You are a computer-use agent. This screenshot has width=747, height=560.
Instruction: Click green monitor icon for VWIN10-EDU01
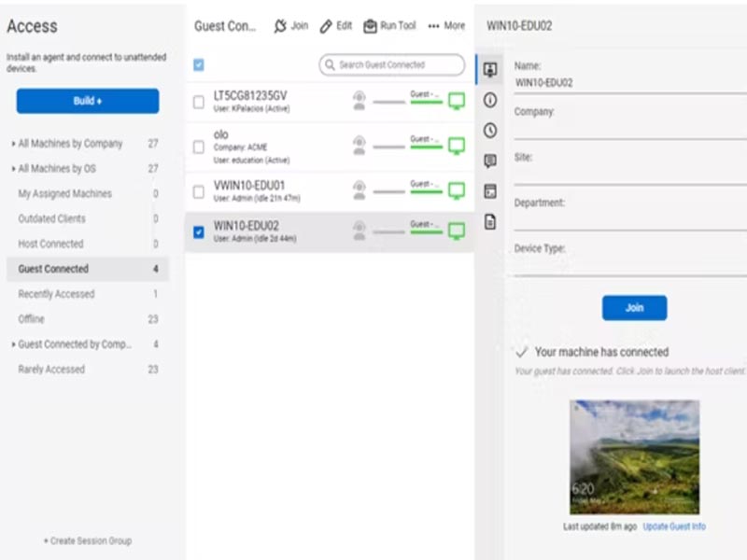(x=457, y=190)
